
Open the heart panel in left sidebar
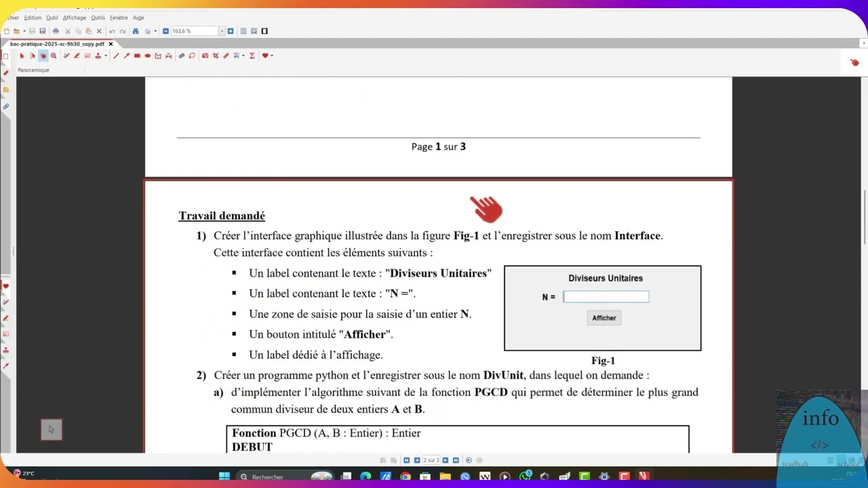pyautogui.click(x=6, y=286)
